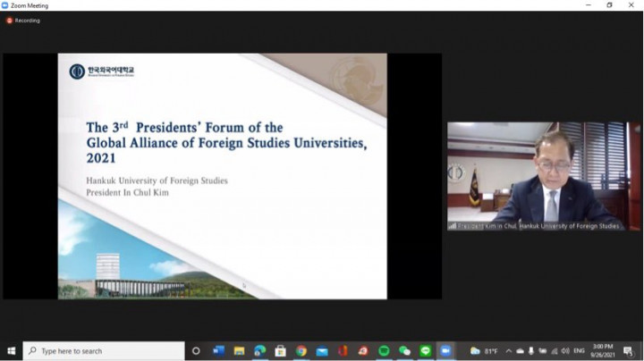Open the Action Center notifications icon
644x361 pixels.
(629, 351)
